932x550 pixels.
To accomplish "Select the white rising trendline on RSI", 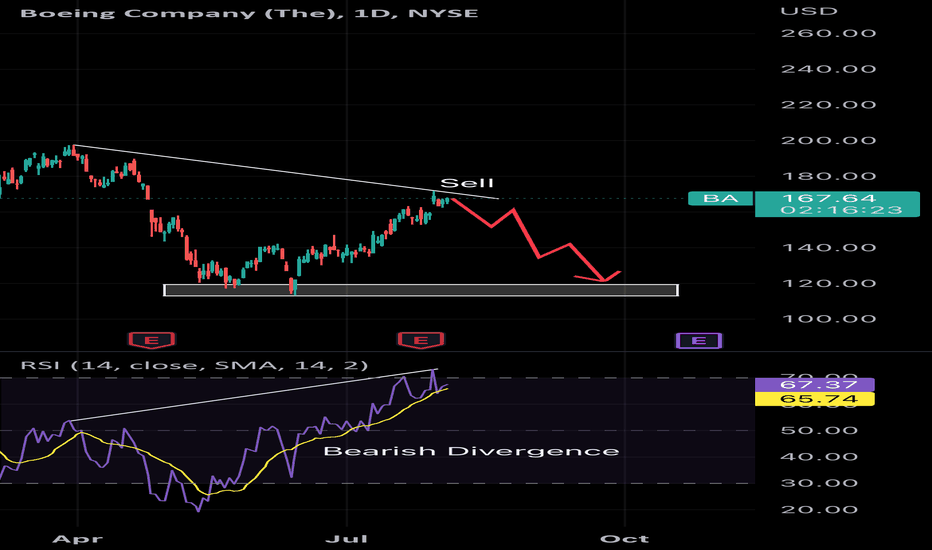I will click(254, 395).
